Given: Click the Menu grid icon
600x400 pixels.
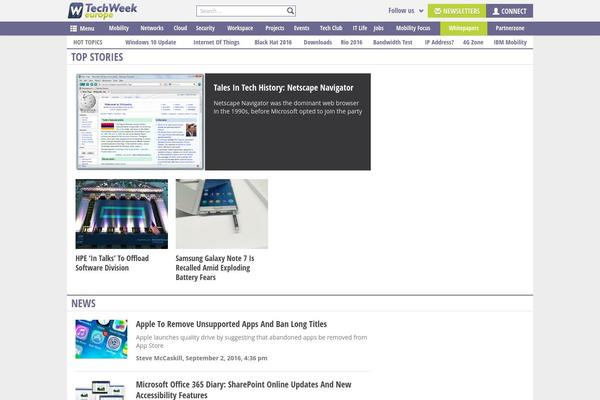Looking at the screenshot, I should click(x=73, y=28).
